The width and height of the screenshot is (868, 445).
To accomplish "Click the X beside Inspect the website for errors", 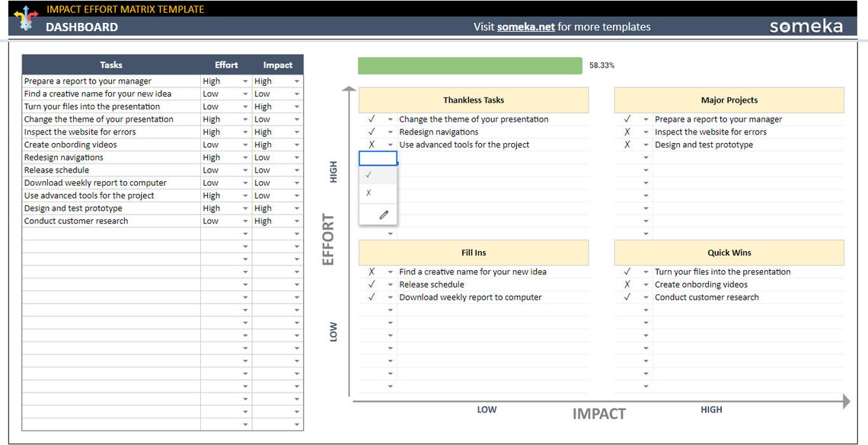I will click(x=628, y=132).
